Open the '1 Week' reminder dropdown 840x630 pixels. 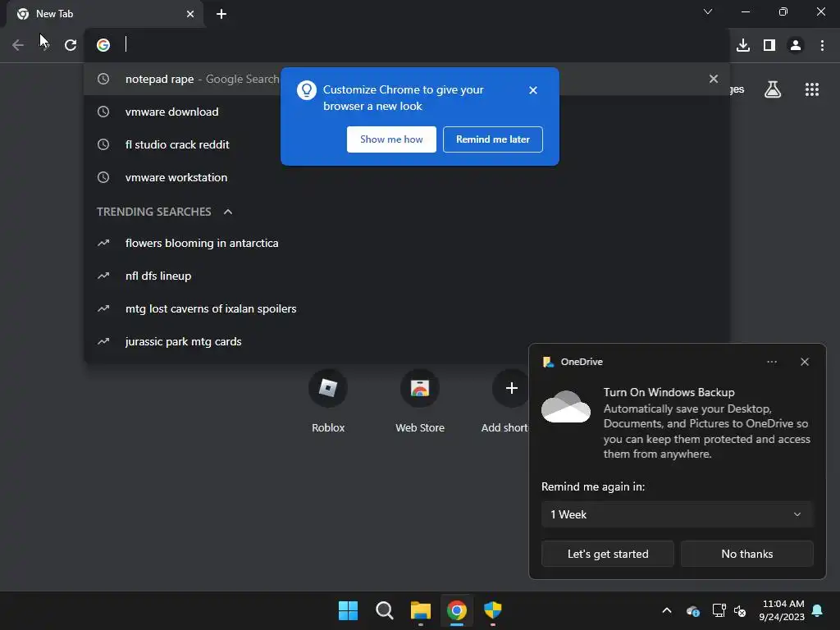click(x=677, y=515)
